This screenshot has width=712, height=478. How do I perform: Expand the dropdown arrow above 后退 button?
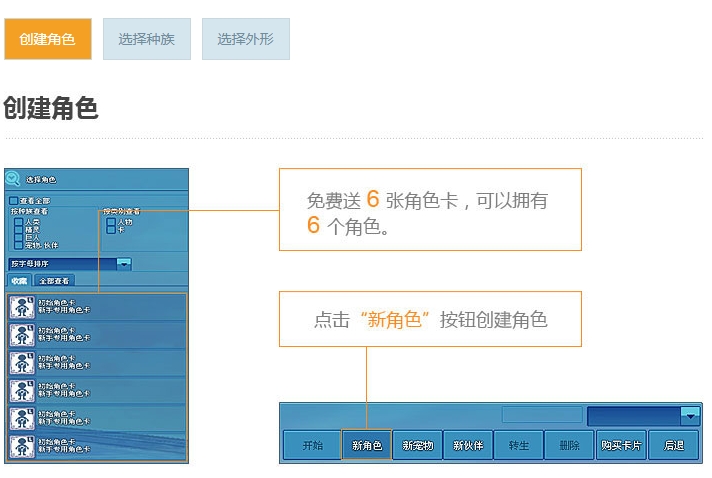click(x=689, y=415)
